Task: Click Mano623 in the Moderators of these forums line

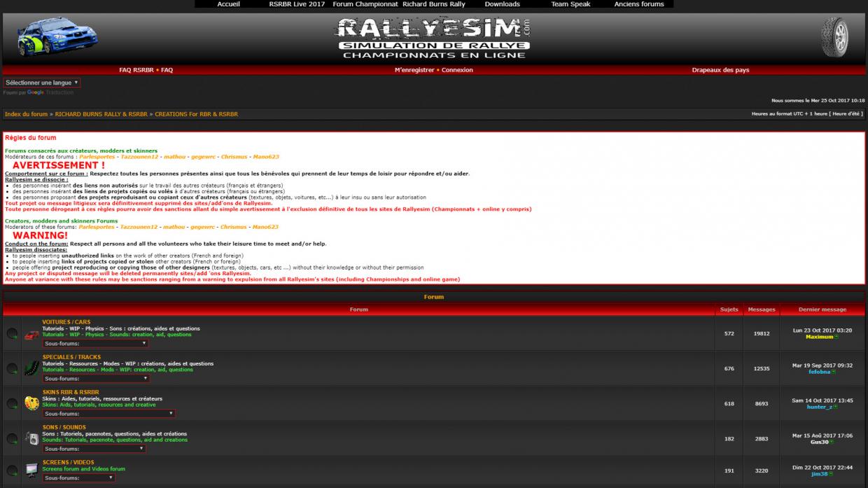Action: click(265, 227)
